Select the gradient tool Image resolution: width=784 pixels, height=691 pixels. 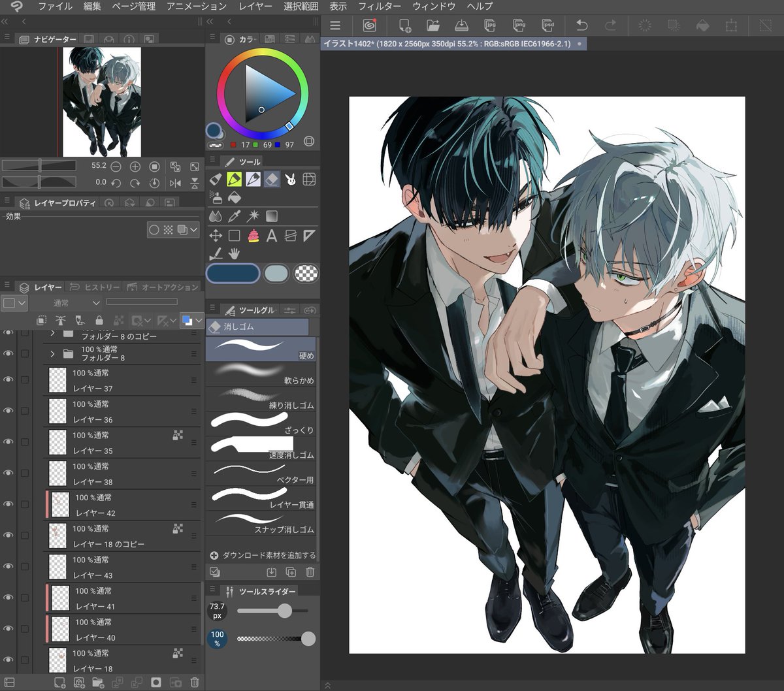click(272, 216)
